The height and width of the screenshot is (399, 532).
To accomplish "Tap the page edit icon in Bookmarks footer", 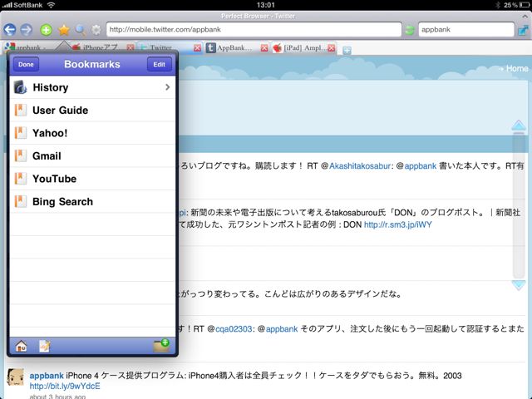I will coord(44,346).
